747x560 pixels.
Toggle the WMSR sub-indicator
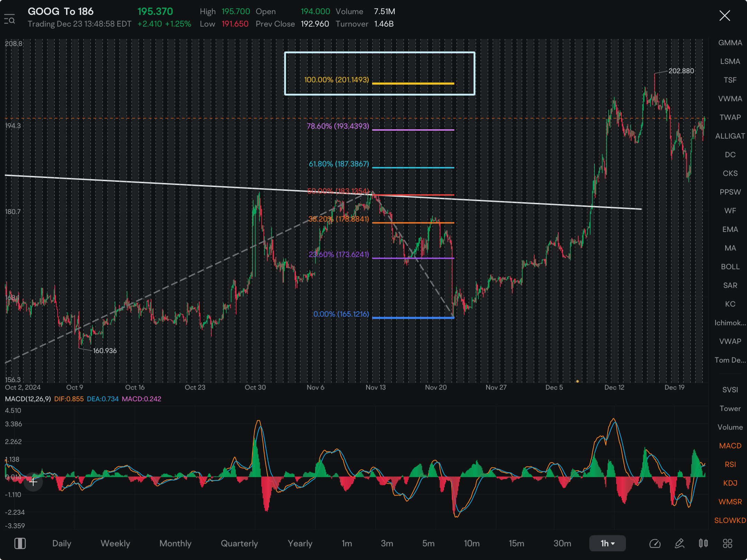click(x=730, y=502)
